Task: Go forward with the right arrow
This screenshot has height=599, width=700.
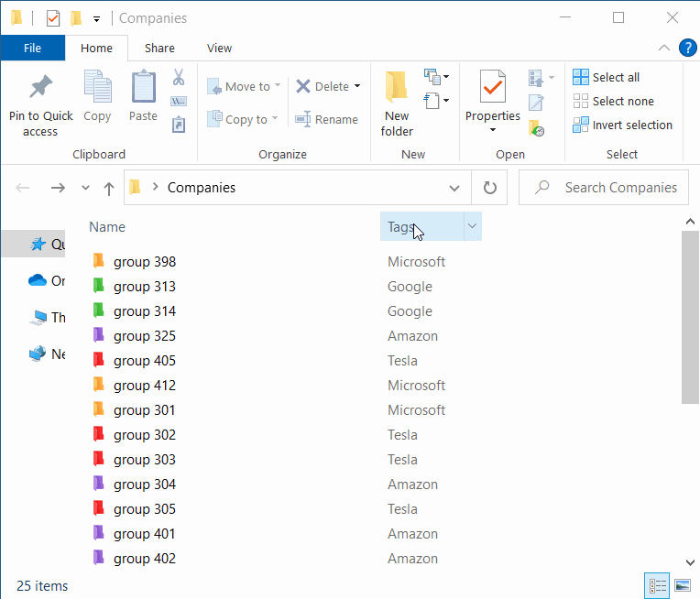Action: [58, 188]
